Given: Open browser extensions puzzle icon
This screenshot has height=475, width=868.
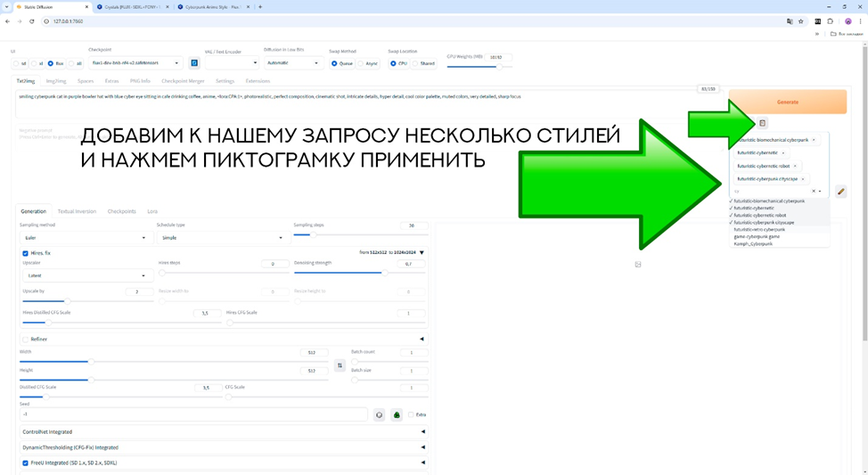Looking at the screenshot, I should coord(830,21).
